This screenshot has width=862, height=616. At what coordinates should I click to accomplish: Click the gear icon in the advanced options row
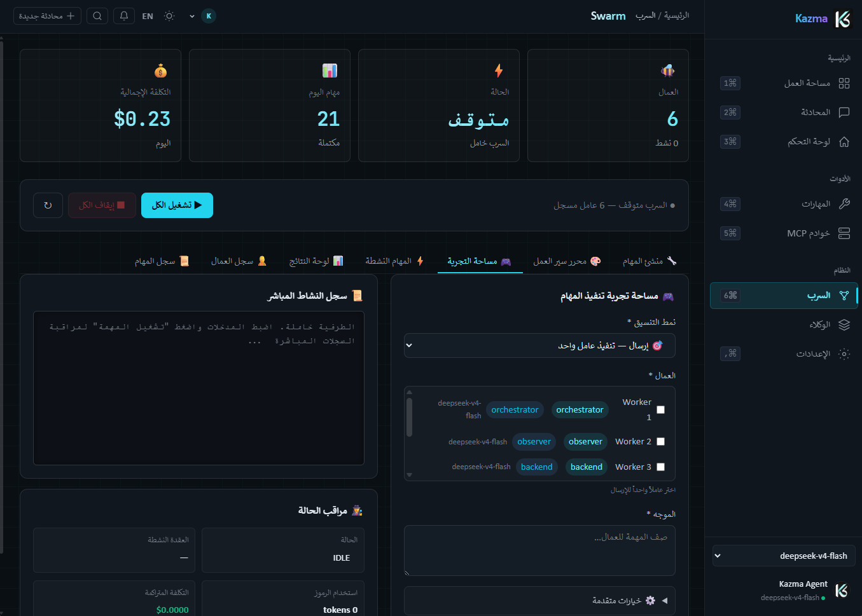tap(650, 600)
